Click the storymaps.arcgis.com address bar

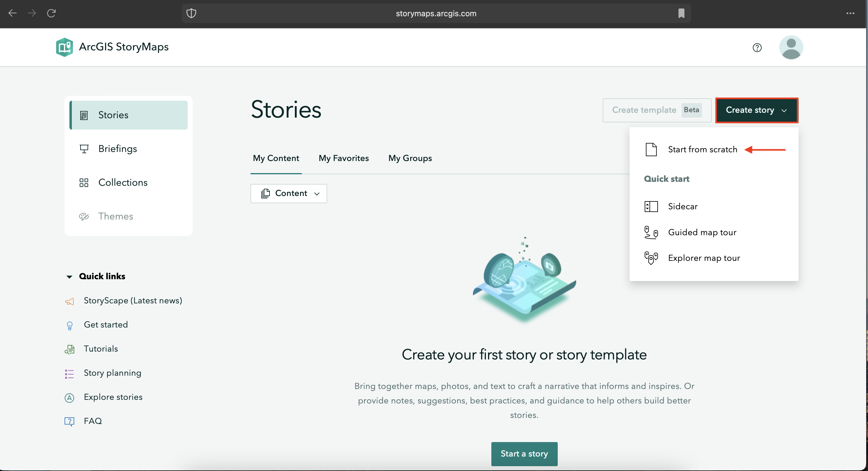pyautogui.click(x=436, y=14)
